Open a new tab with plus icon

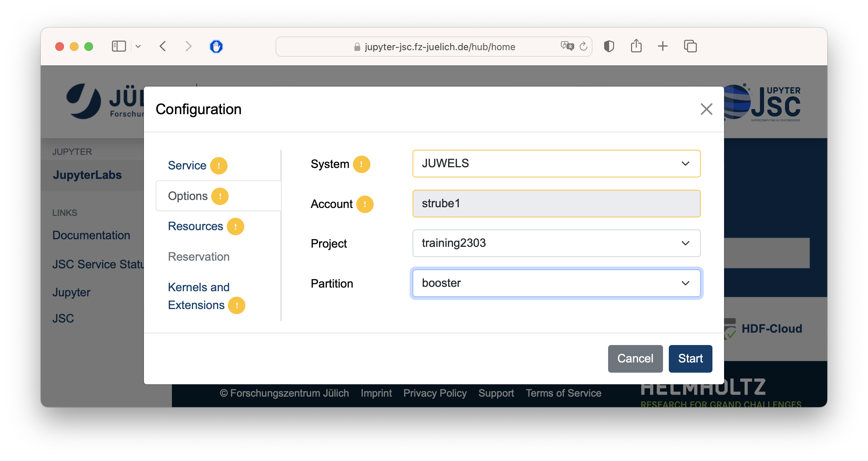(x=663, y=46)
